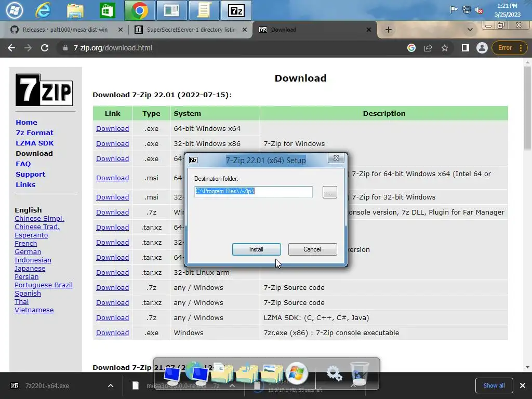
Task: Switch to the scroll-paper icon taskbar app
Action: pos(204,10)
